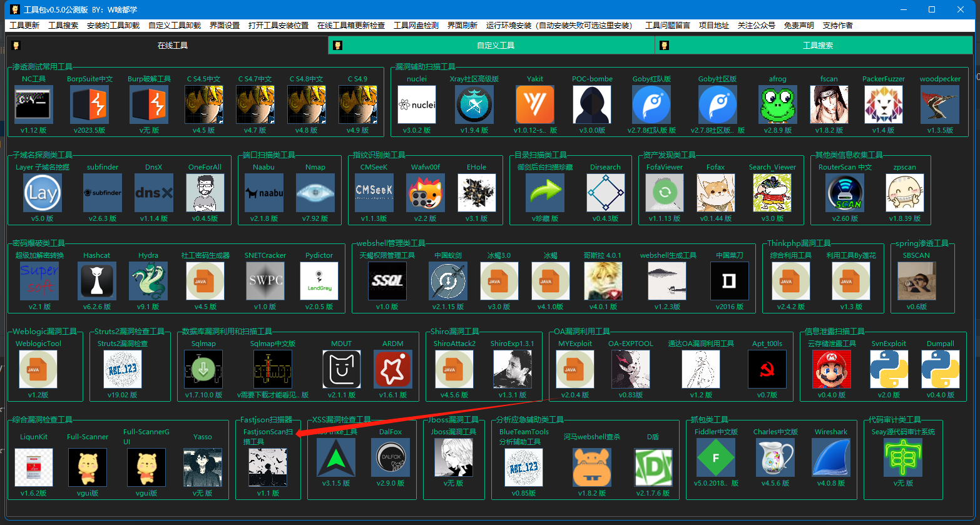Launch the C S4.9 icon
Viewport: 980px width, 525px height.
pyautogui.click(x=358, y=104)
